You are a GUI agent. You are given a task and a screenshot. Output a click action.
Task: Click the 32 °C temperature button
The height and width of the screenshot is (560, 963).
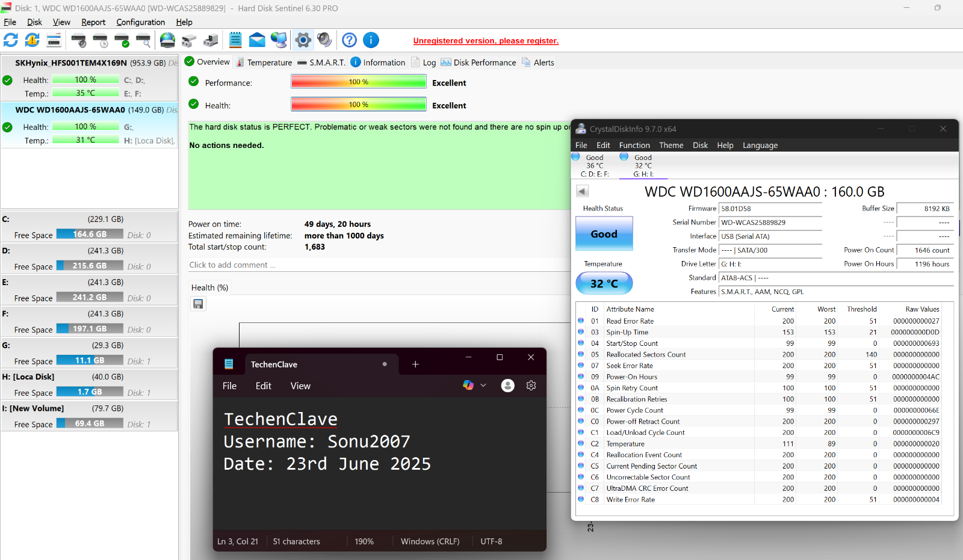pyautogui.click(x=604, y=283)
